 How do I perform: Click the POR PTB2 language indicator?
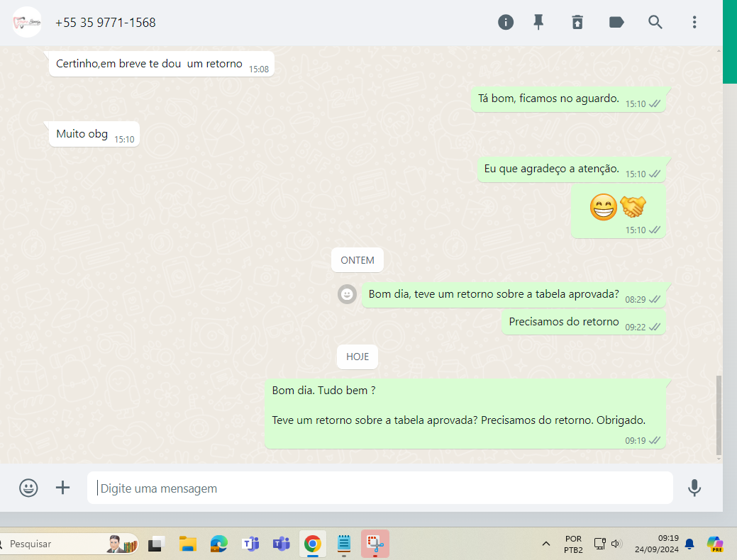pos(573,544)
